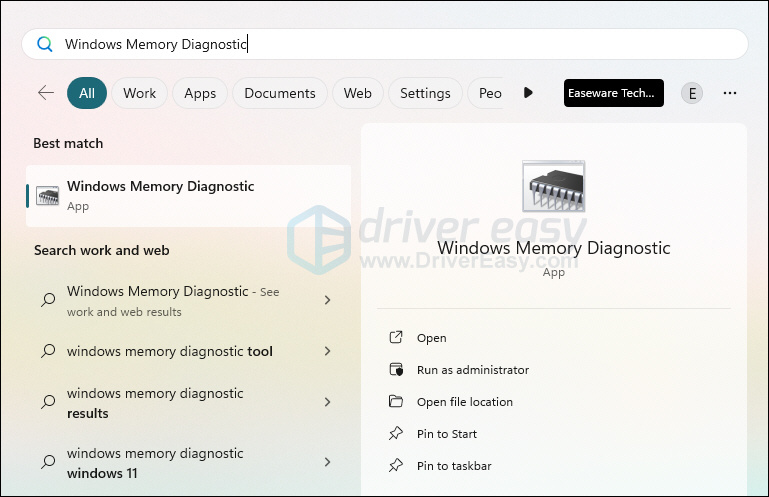Click the Run as administrator shield icon

(396, 370)
